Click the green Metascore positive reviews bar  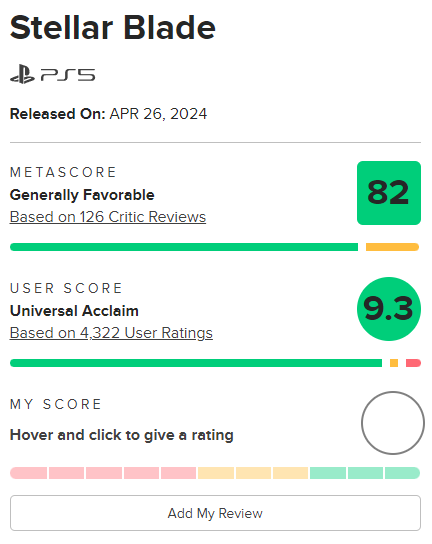[184, 247]
